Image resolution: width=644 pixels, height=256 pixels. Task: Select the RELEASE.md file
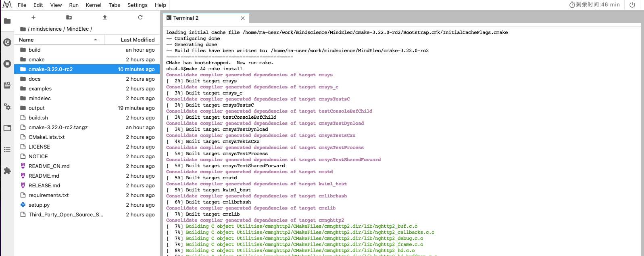(87, 185)
